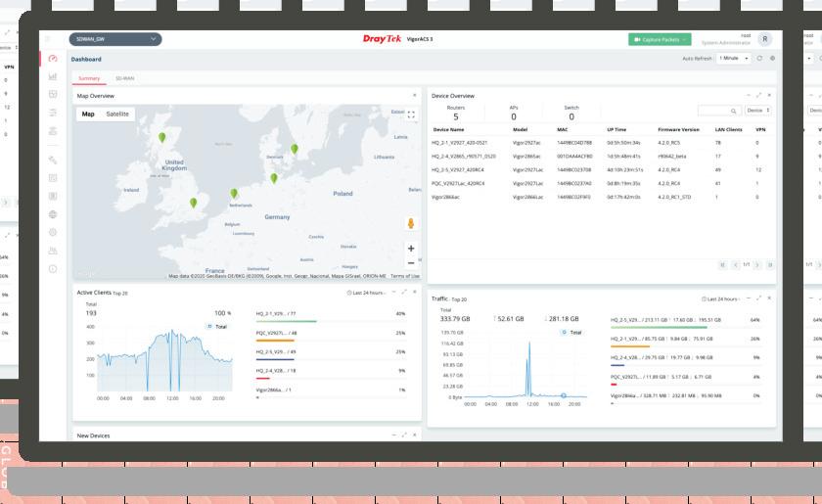822x504 pixels.
Task: Click the Street View pegman on map
Action: (411, 223)
